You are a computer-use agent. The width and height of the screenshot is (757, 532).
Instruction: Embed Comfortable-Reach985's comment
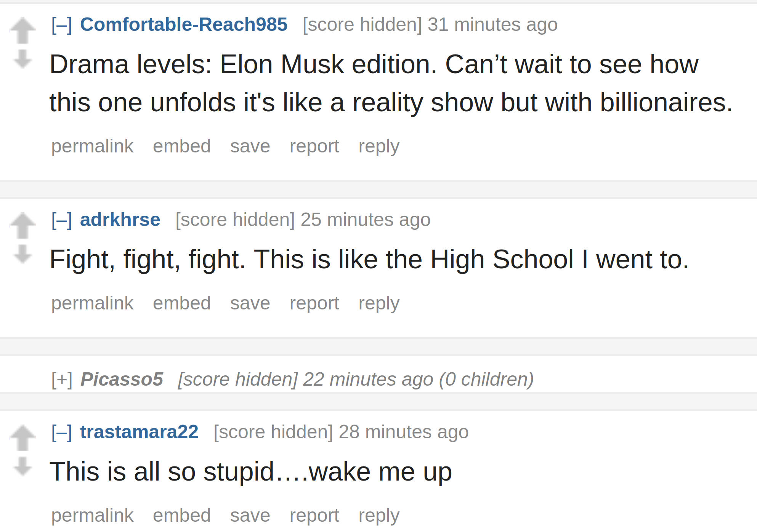tap(182, 146)
